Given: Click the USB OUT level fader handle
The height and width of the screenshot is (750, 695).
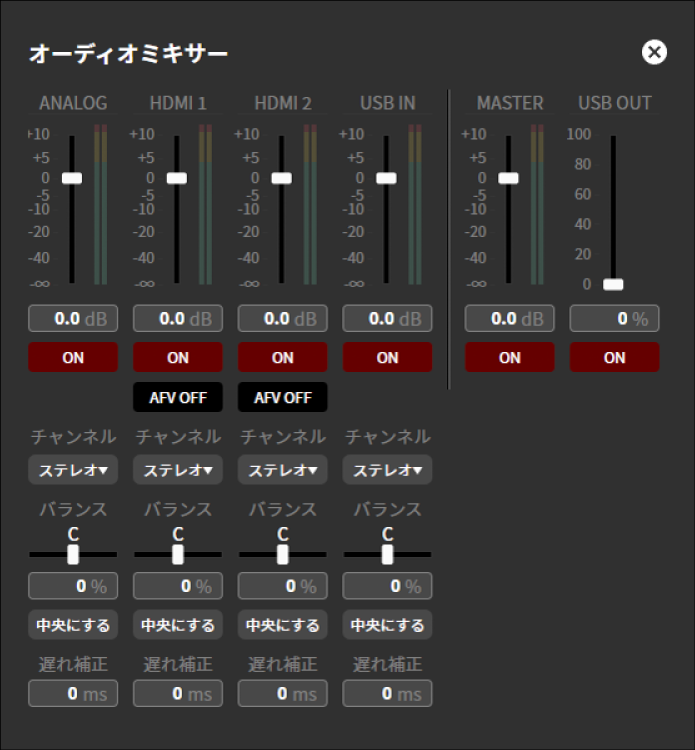Looking at the screenshot, I should (613, 284).
